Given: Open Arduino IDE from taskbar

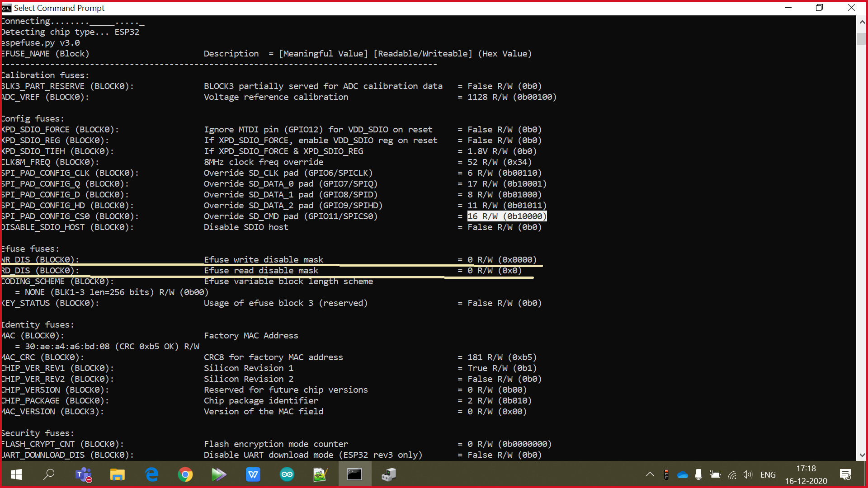Looking at the screenshot, I should click(x=287, y=474).
